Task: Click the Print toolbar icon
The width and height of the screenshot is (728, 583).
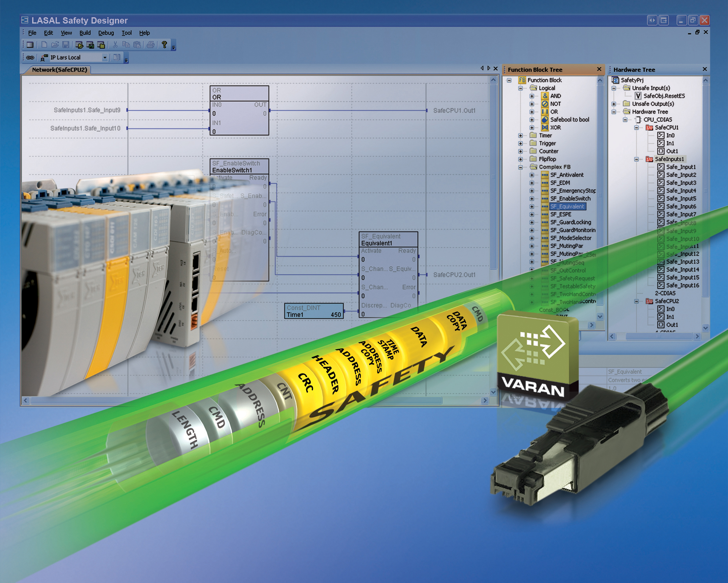Action: pos(150,45)
